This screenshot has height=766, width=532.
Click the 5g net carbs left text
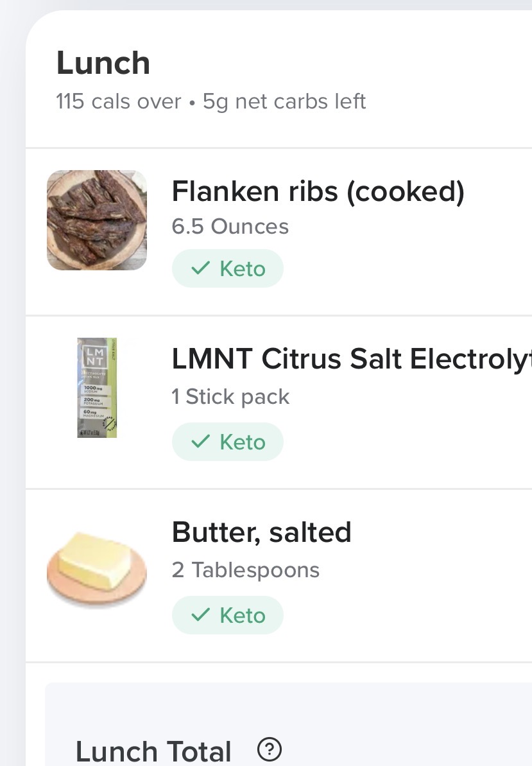tap(284, 101)
